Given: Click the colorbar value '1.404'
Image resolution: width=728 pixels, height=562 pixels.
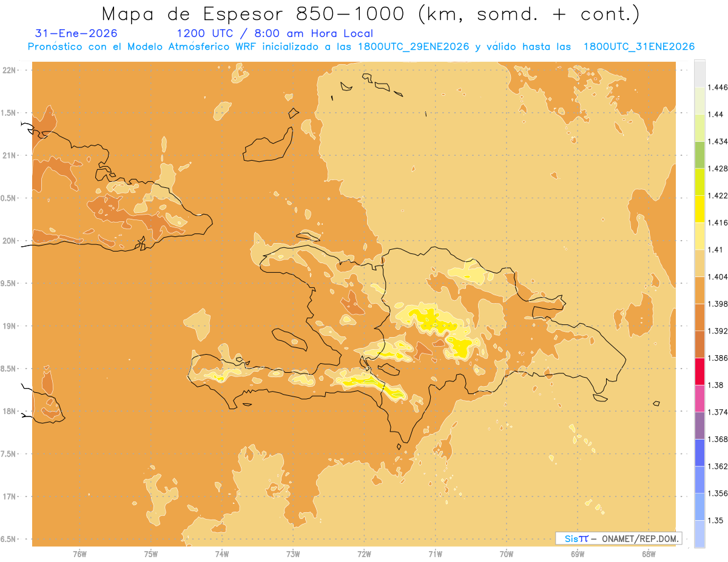Looking at the screenshot, I should [718, 276].
